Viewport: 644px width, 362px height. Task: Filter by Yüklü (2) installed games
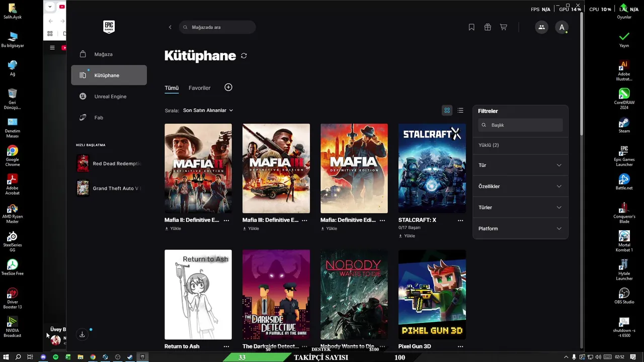point(489,145)
